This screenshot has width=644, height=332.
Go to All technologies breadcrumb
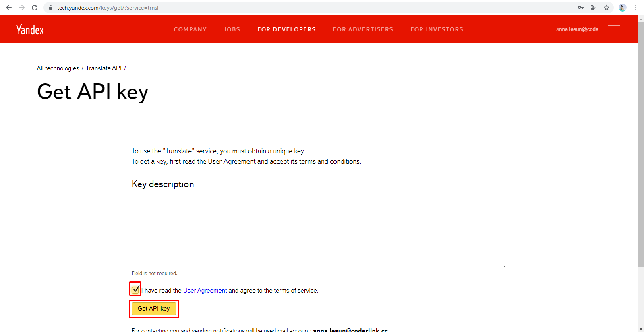coord(58,68)
